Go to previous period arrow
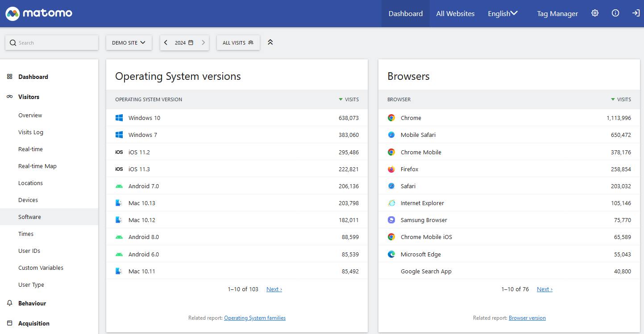This screenshot has height=334, width=644. pos(166,43)
